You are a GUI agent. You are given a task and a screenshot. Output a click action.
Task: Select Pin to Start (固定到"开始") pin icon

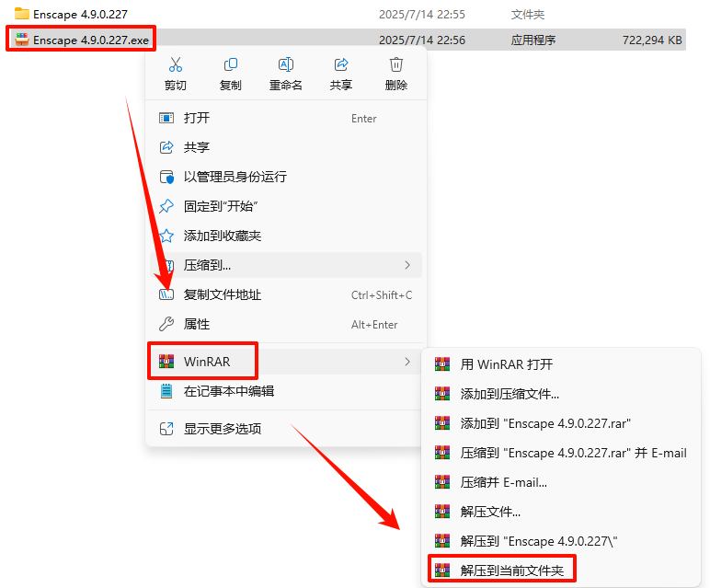pos(166,206)
